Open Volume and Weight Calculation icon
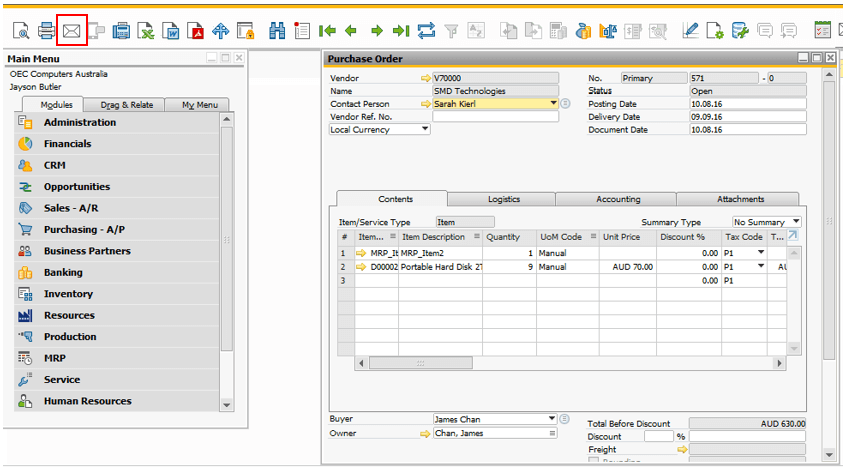The width and height of the screenshot is (844, 467). (x=608, y=31)
